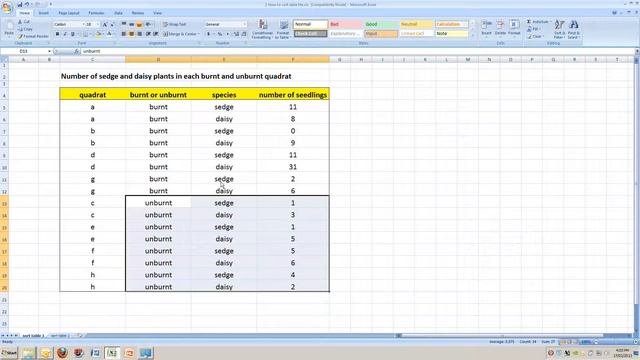Switch to the Review ribbon tab
Viewport: 640px width, 360px height.
tap(138, 13)
